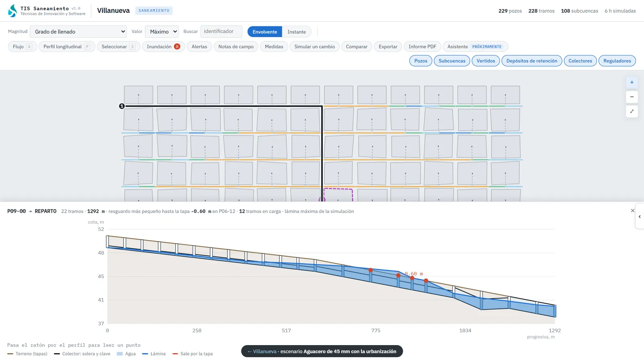The width and height of the screenshot is (644, 362).
Task: Click Informe PDF button
Action: point(422,47)
